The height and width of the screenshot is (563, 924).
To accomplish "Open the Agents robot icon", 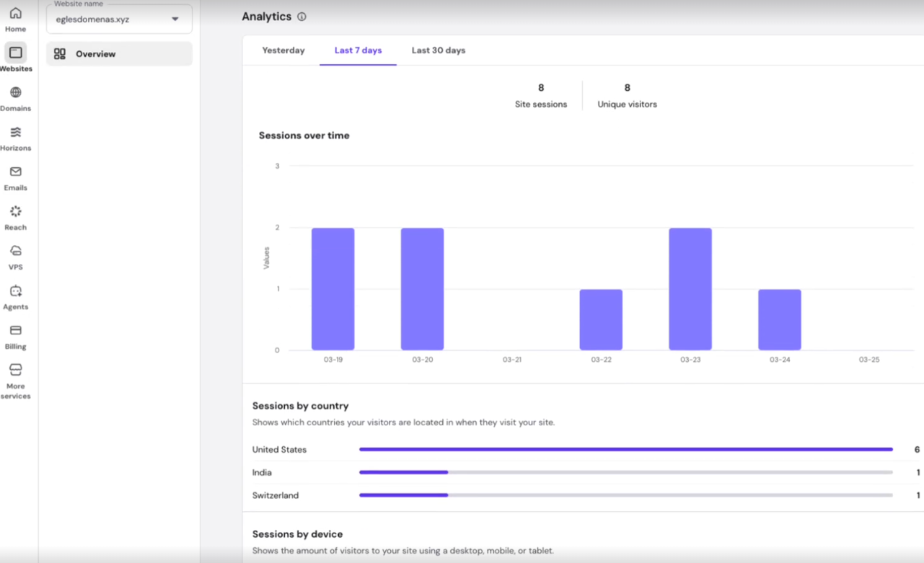I will [15, 291].
